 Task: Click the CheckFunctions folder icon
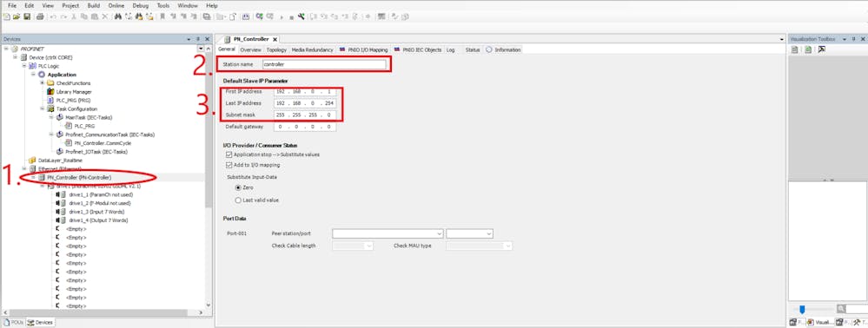click(x=50, y=83)
